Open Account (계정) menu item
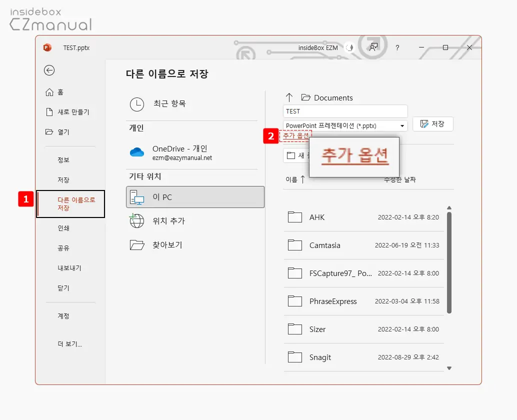 coord(63,316)
